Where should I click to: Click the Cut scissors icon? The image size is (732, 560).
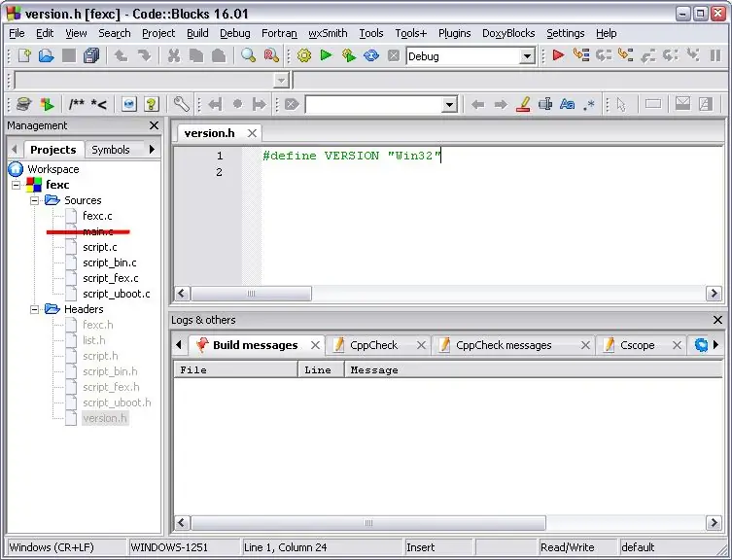[x=174, y=55]
